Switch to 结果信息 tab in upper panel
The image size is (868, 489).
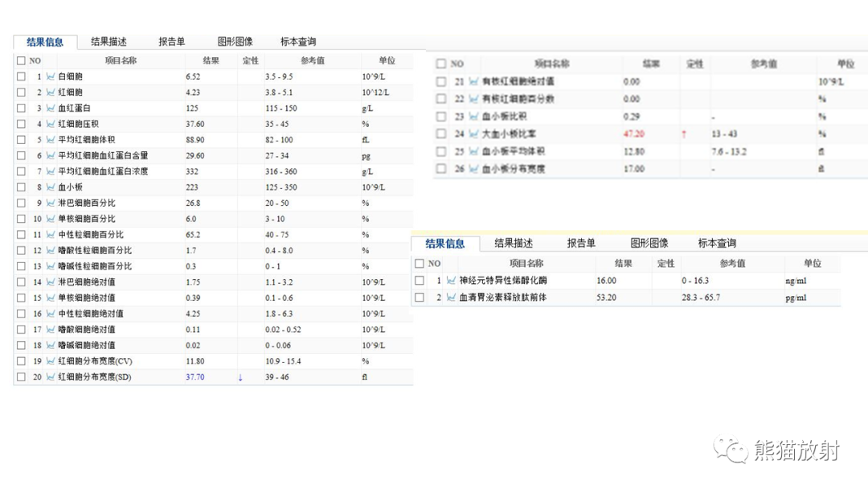[x=45, y=42]
